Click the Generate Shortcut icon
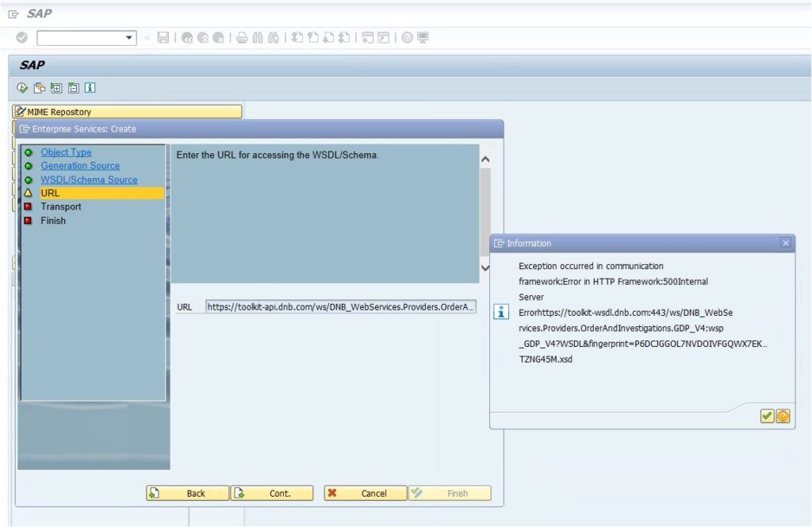Viewport: 812px width, 527px height. (383, 37)
